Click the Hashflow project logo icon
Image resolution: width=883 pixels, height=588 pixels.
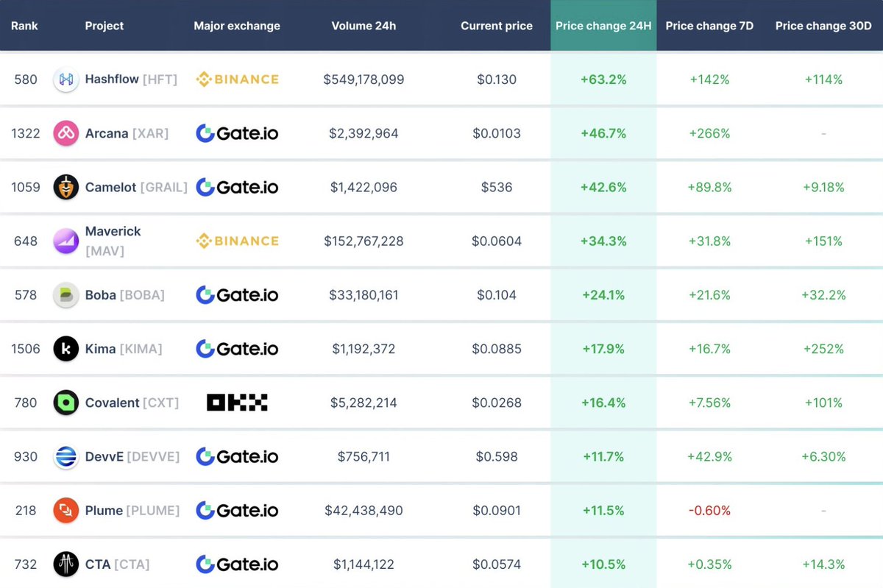66,79
